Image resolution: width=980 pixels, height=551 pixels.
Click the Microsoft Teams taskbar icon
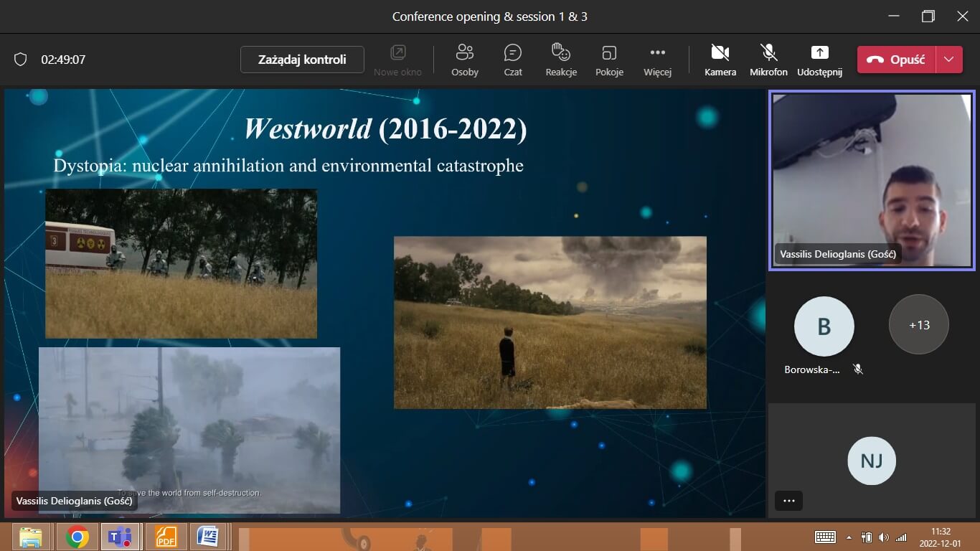pyautogui.click(x=120, y=537)
